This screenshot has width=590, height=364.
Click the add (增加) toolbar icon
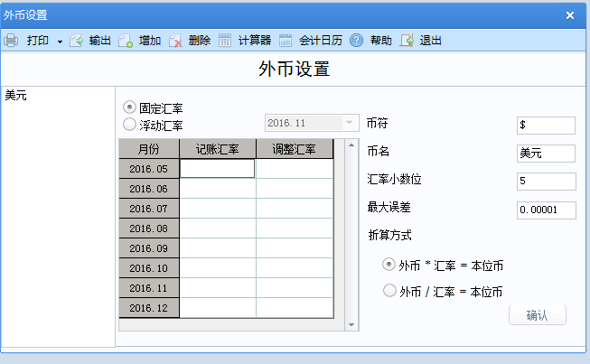[x=126, y=41]
